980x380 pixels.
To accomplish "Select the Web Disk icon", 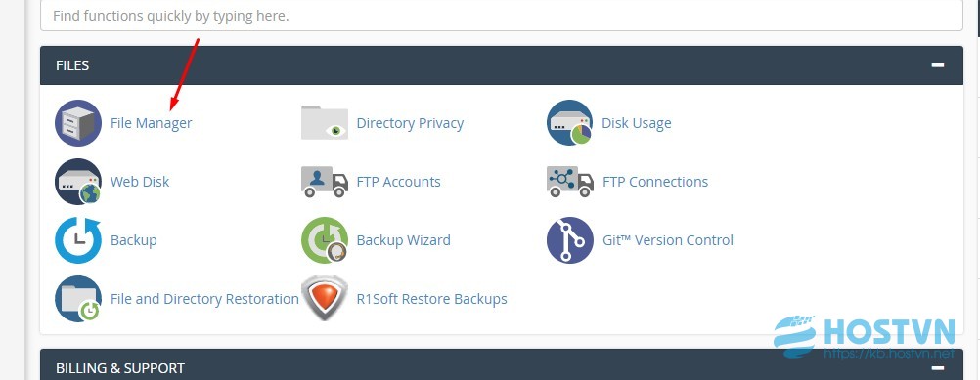I will (x=78, y=182).
